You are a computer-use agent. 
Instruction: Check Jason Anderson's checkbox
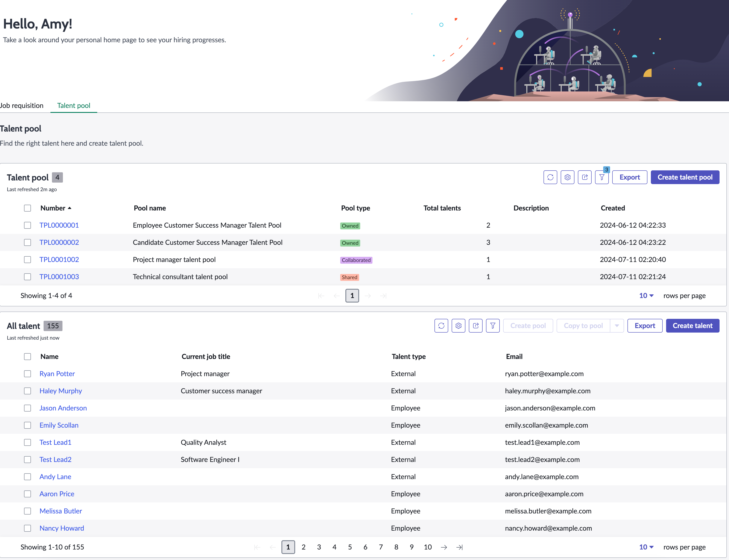[x=27, y=408]
